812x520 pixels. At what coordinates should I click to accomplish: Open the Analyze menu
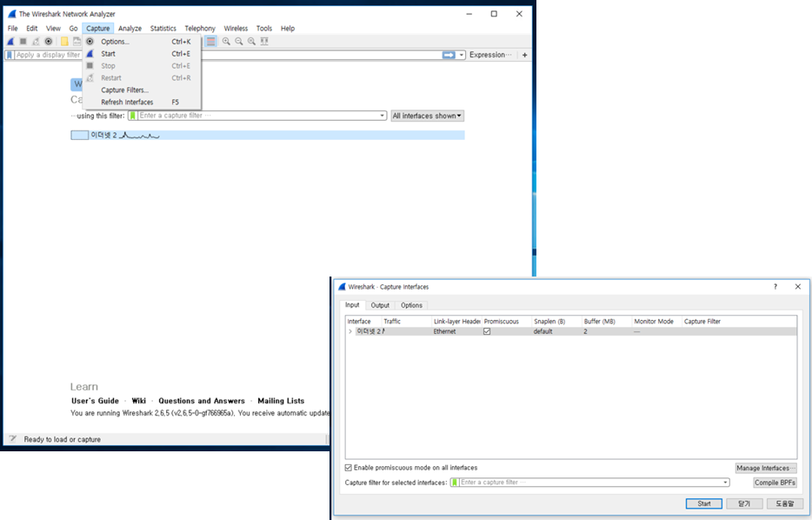130,29
